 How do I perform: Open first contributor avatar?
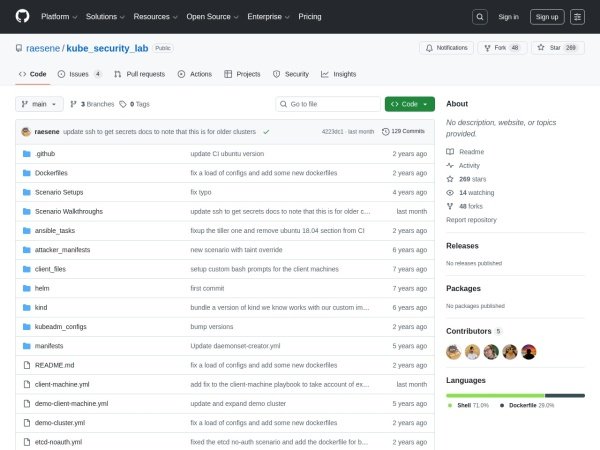[453, 352]
